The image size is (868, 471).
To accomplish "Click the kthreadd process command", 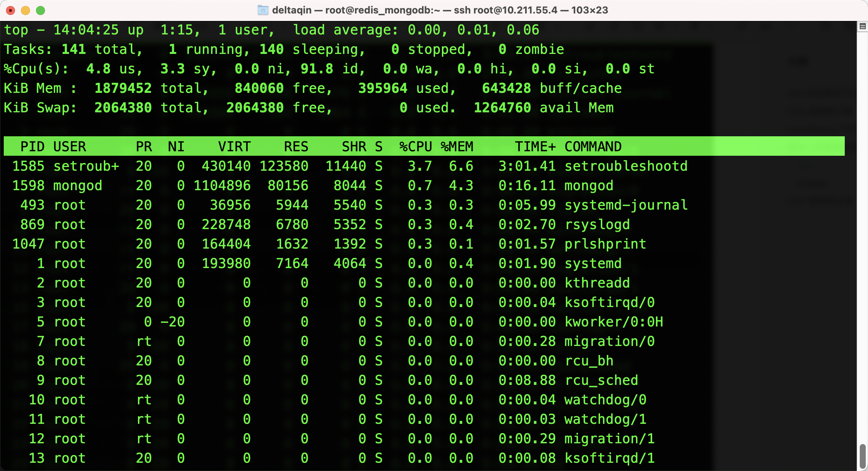I will point(597,283).
